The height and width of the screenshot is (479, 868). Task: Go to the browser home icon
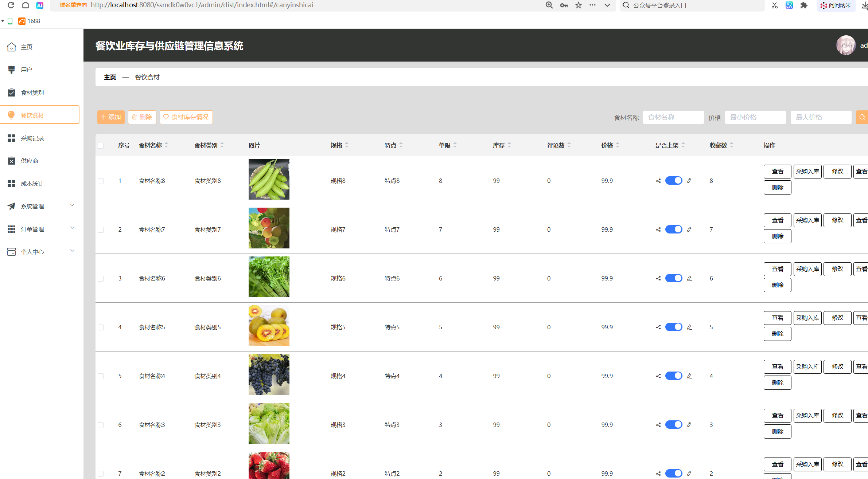[x=25, y=5]
